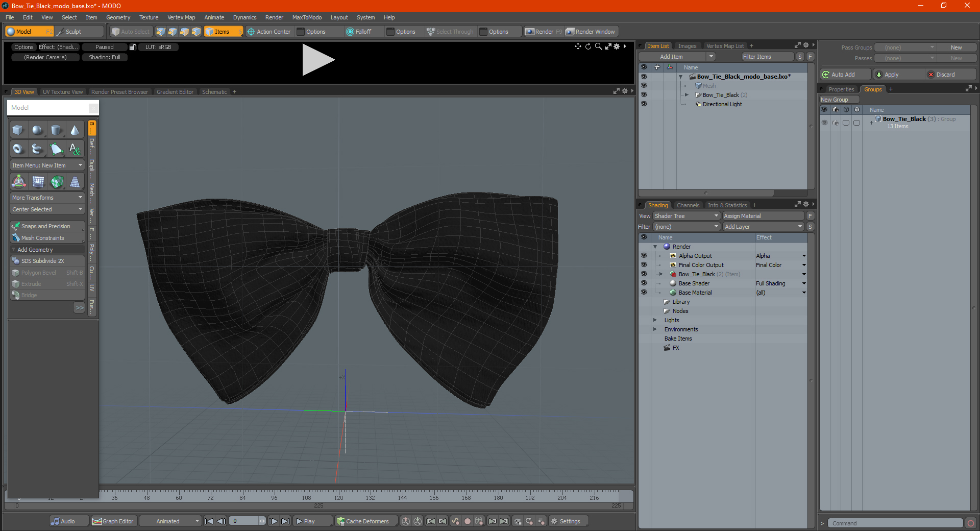The height and width of the screenshot is (531, 980).
Task: Toggle visibility of Directional Light
Action: point(644,104)
